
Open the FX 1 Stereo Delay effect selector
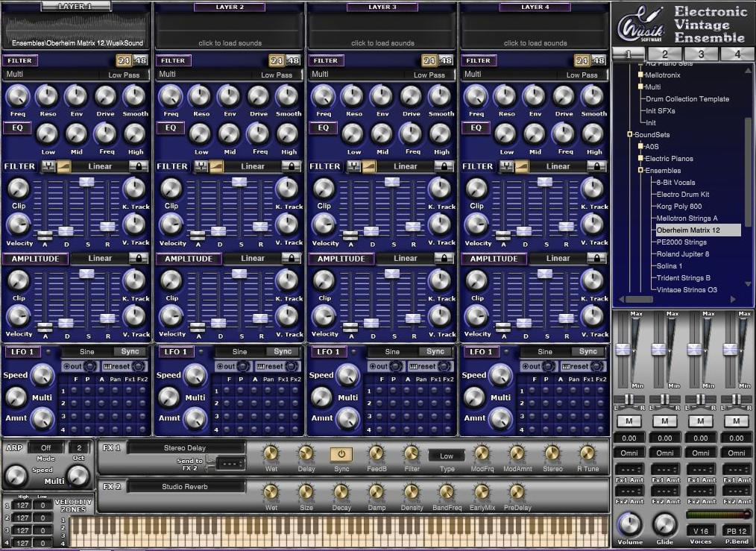tap(185, 448)
